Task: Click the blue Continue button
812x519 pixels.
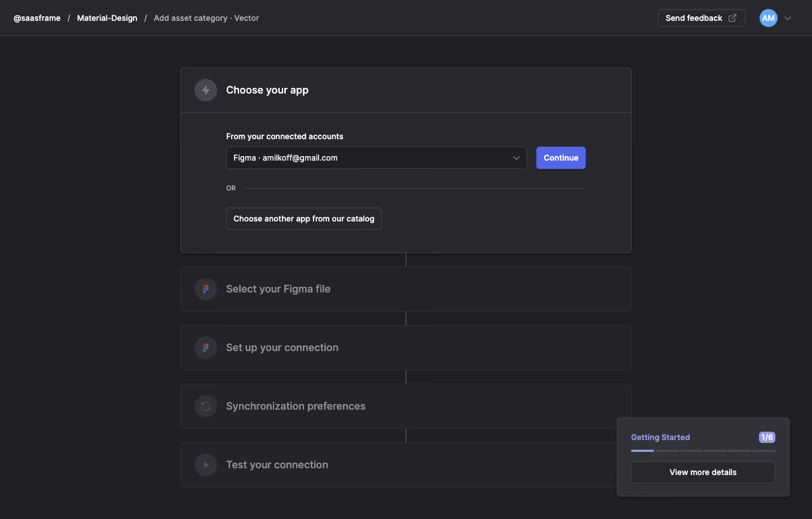Action: (561, 158)
